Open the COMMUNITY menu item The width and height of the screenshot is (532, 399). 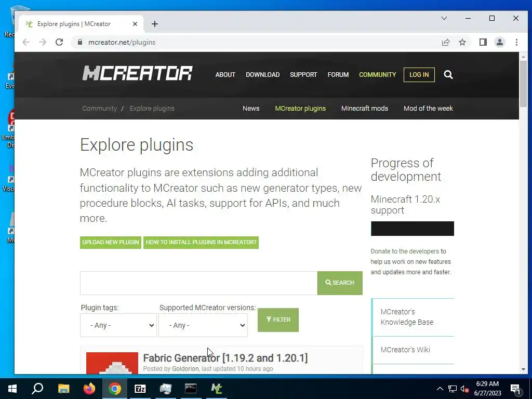tap(377, 75)
